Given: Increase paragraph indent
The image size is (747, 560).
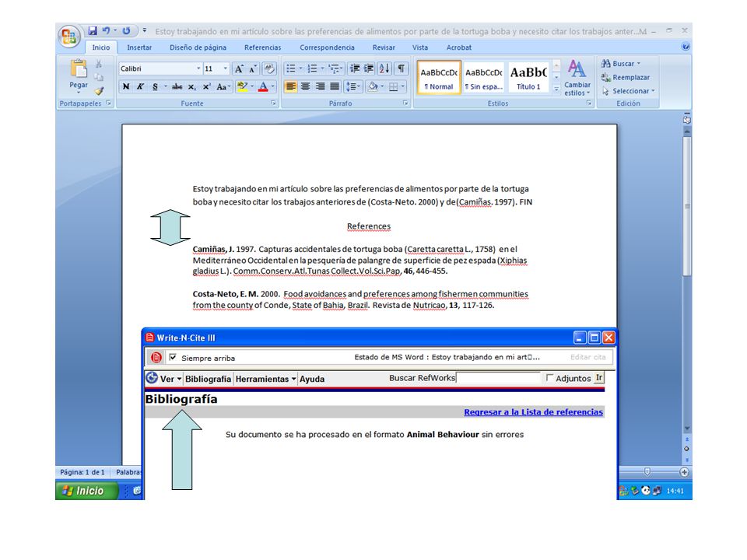Looking at the screenshot, I should pyautogui.click(x=369, y=68).
